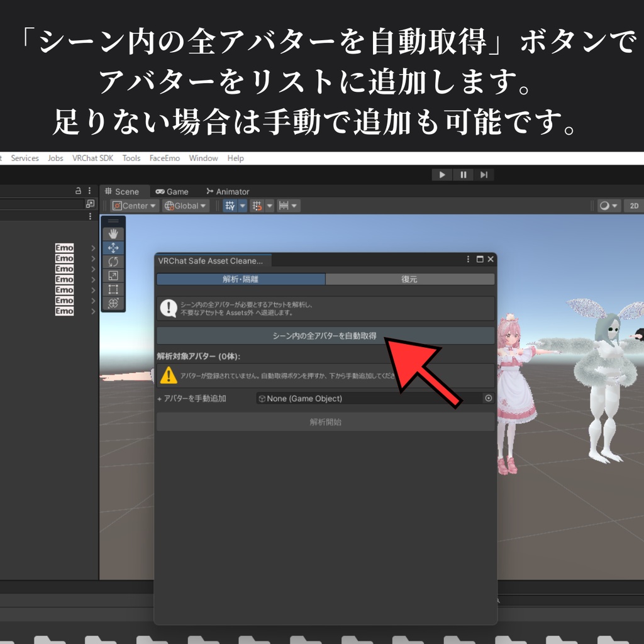Pause playback with the pause button
644x644 pixels.
[463, 174]
